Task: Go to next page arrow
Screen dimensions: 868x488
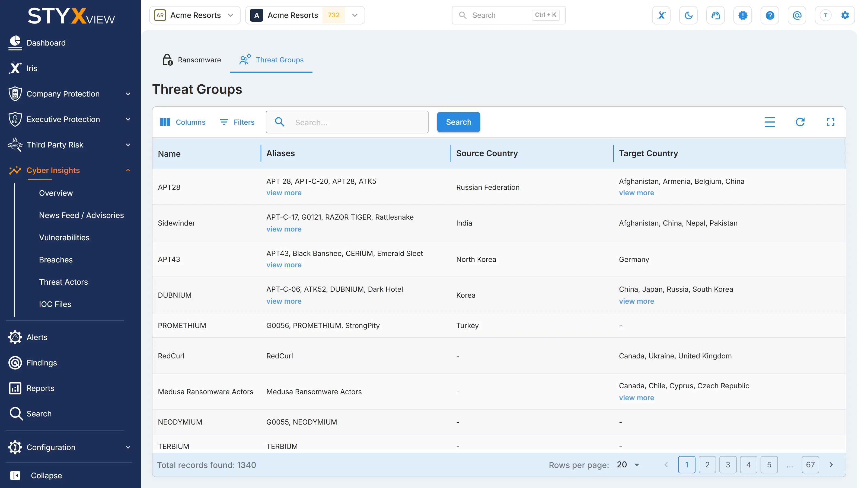Action: coord(831,465)
